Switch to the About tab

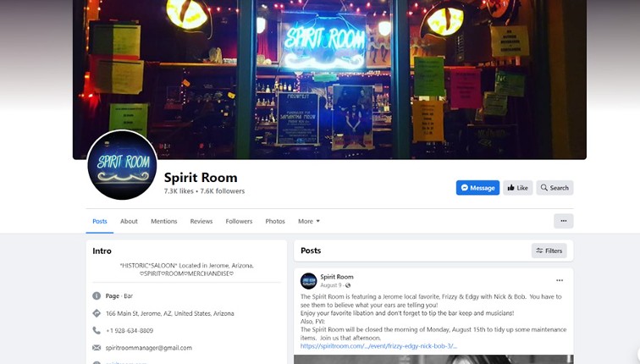pyautogui.click(x=129, y=221)
